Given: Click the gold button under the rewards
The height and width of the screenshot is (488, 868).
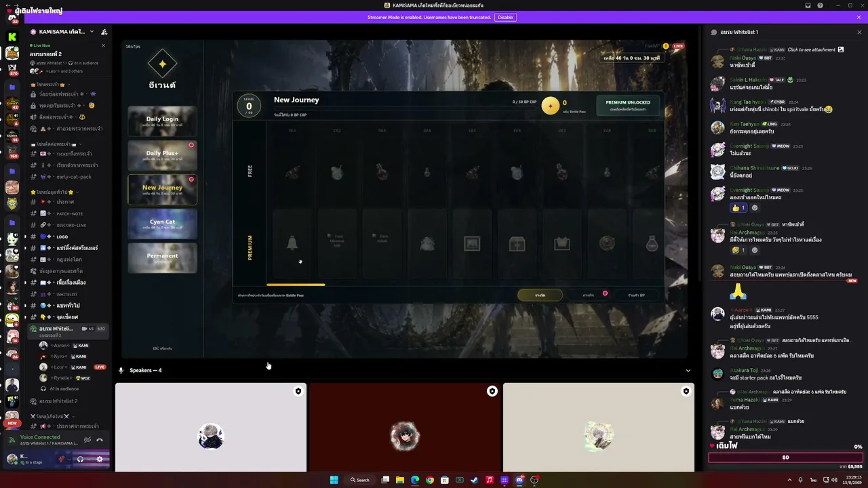Looking at the screenshot, I should [540, 295].
